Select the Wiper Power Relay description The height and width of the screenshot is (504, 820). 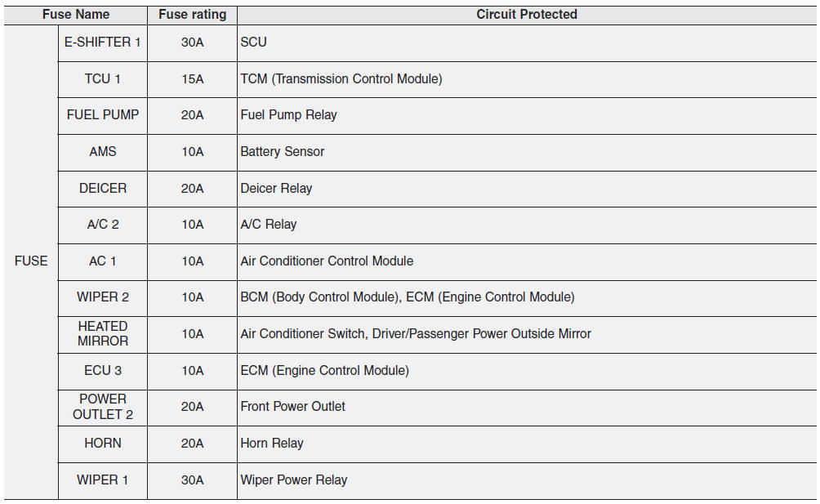(293, 479)
